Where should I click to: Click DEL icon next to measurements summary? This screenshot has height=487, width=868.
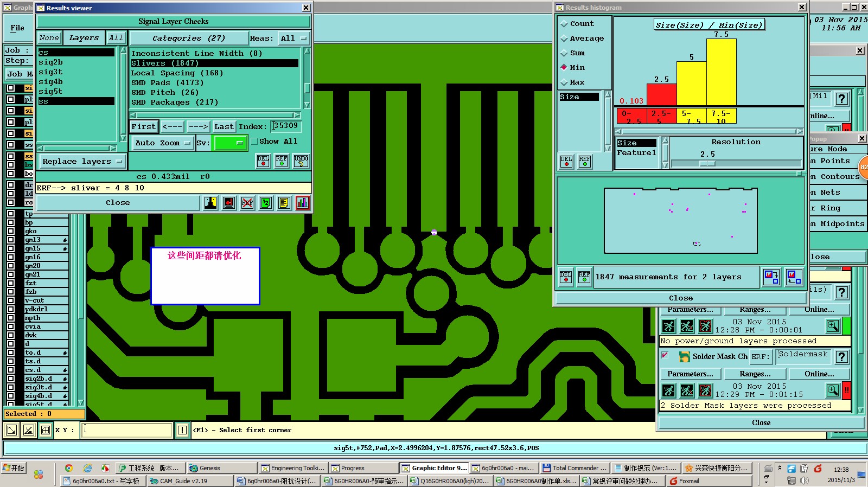click(x=566, y=277)
